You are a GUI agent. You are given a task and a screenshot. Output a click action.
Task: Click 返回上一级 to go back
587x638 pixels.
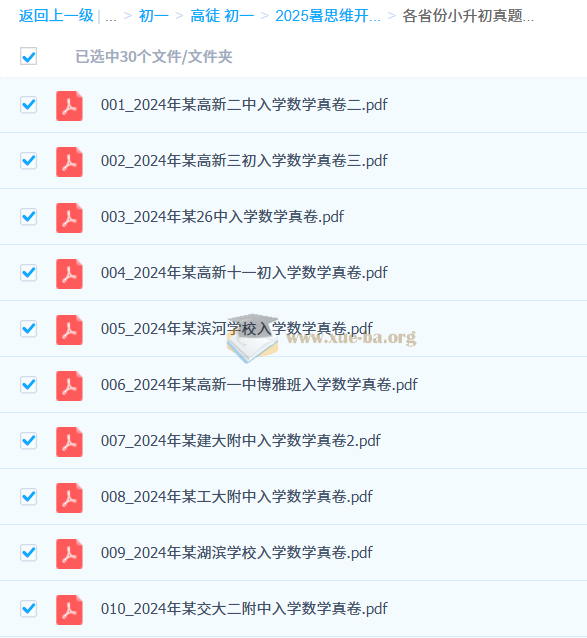pos(56,16)
